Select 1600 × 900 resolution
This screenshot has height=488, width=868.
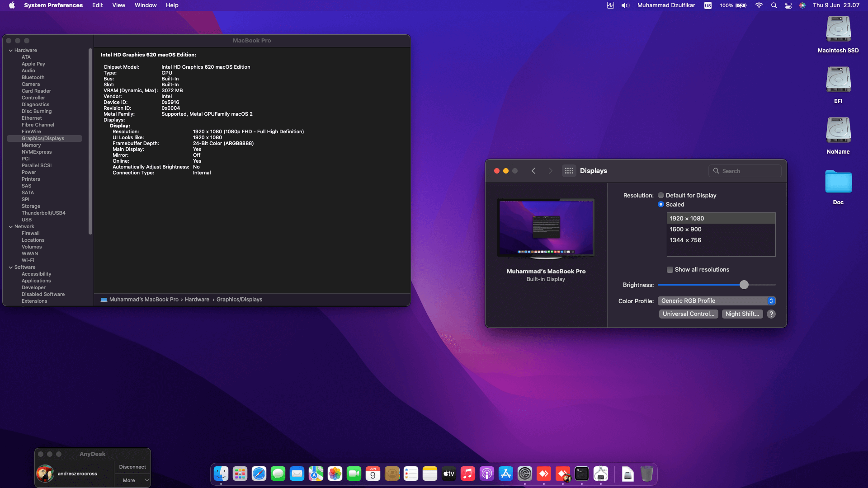click(721, 230)
